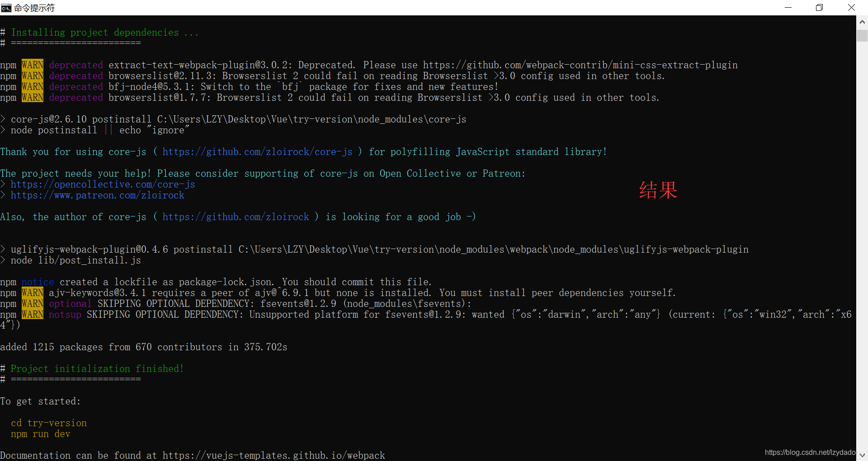Click the opencollective.com/core-js URL
868x461 pixels.
(103, 184)
